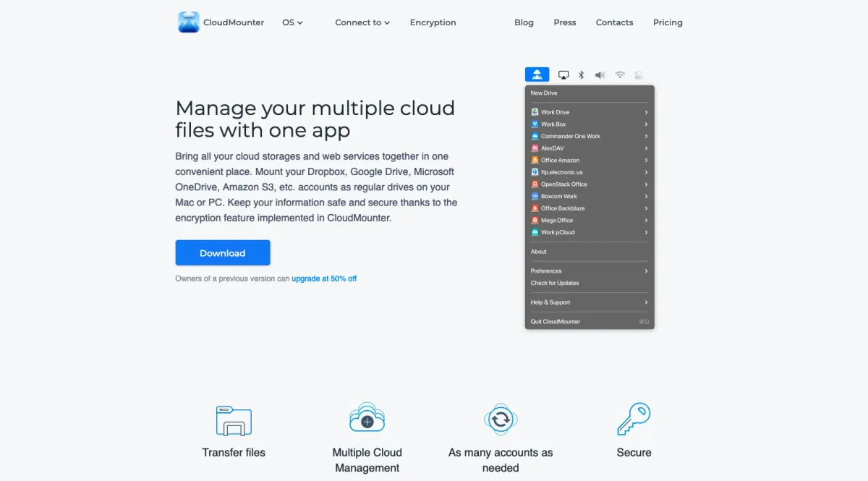The width and height of the screenshot is (868, 481).
Task: Open the Blog navigation item
Action: coord(524,22)
